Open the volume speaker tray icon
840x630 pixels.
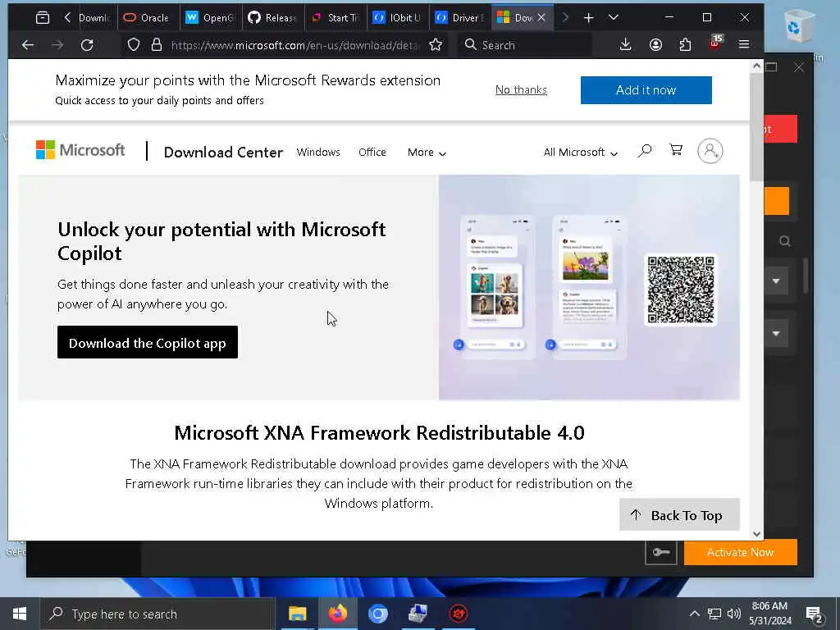pyautogui.click(x=734, y=614)
